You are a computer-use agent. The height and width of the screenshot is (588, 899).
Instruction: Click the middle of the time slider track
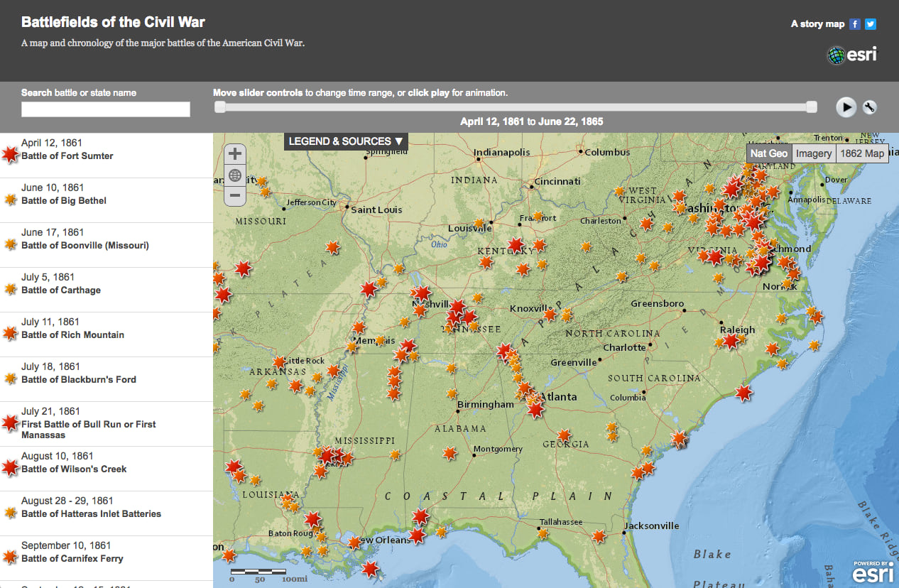coord(516,107)
